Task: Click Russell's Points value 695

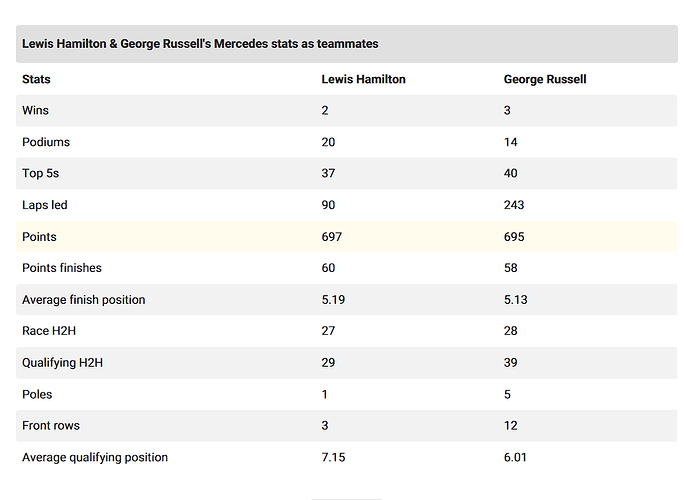Action: [x=514, y=237]
